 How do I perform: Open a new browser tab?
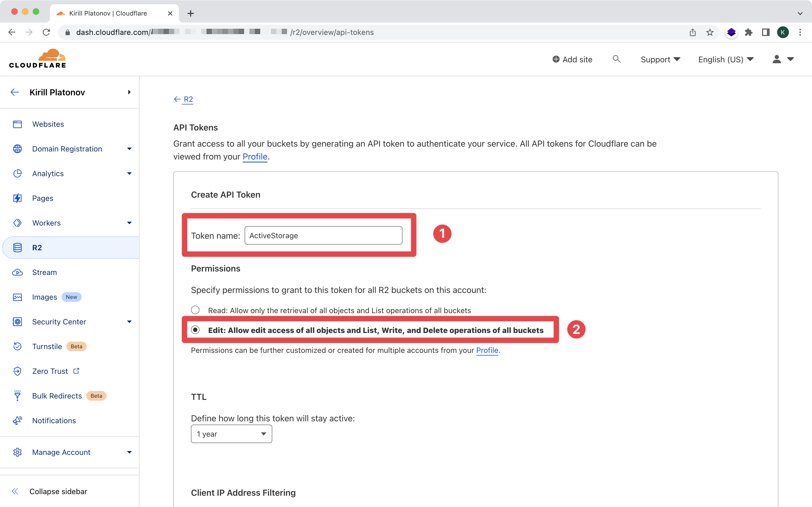point(191,13)
